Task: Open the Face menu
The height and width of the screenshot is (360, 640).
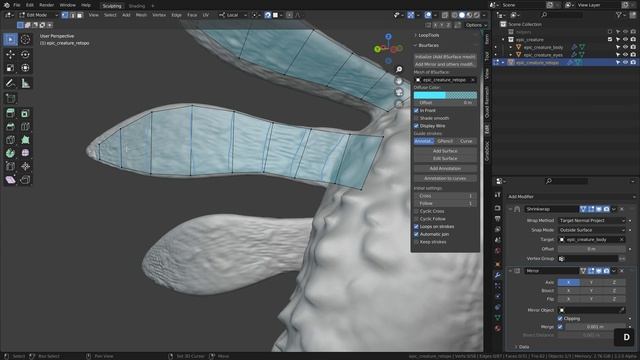Action: click(192, 15)
